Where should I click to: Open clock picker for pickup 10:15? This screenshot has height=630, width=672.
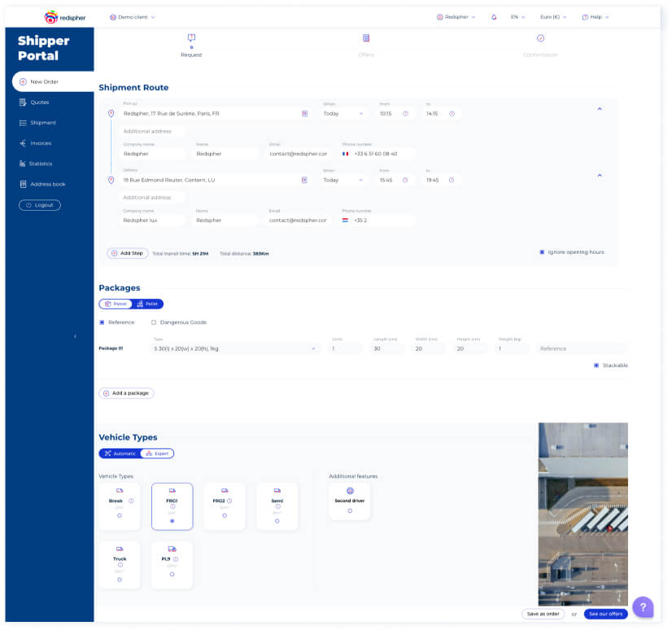click(x=405, y=114)
